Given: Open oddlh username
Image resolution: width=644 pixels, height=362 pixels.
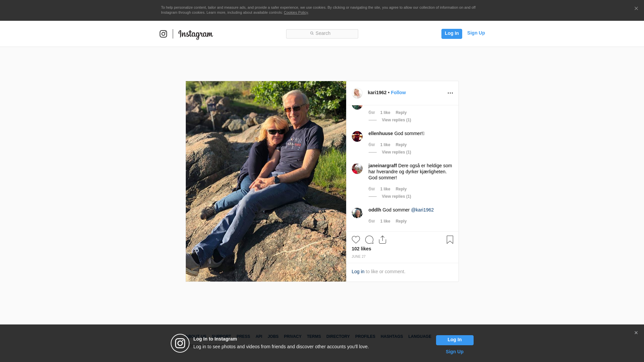Looking at the screenshot, I should tap(375, 210).
